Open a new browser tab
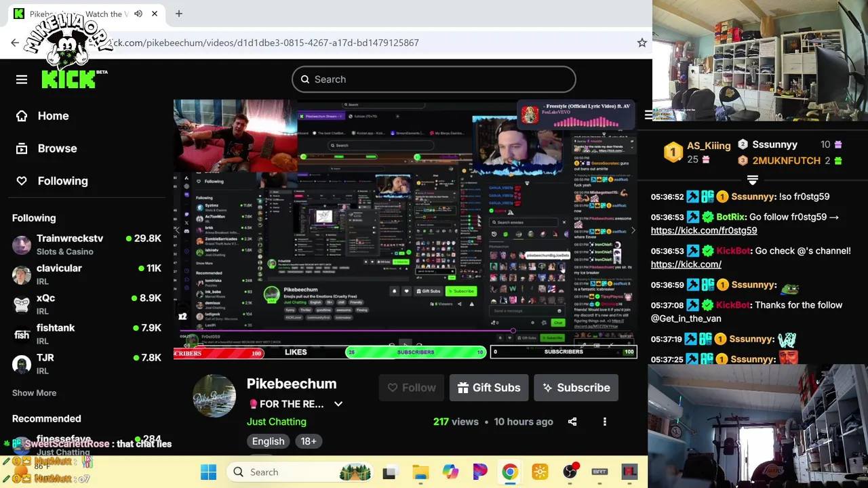 click(x=179, y=14)
